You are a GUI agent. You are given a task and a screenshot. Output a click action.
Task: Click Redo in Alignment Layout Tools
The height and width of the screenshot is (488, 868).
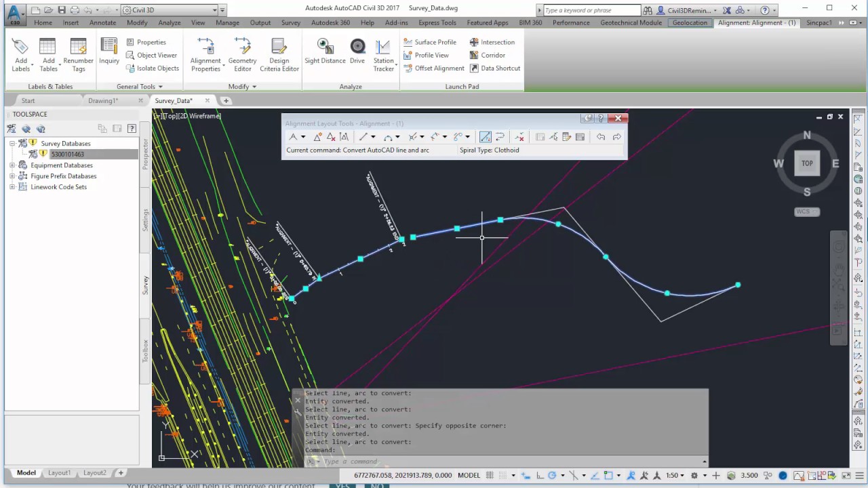point(617,137)
